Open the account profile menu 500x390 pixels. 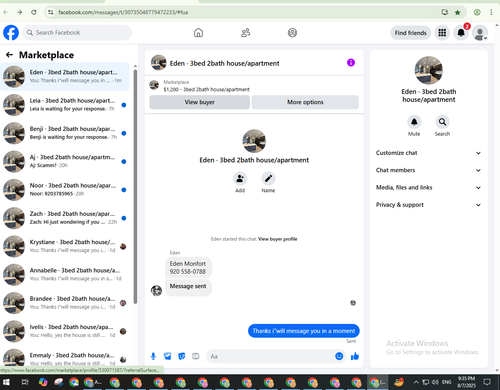click(x=480, y=33)
